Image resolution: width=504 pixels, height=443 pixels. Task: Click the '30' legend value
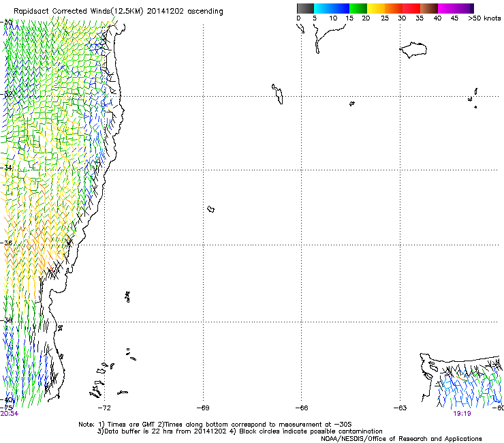coord(402,18)
